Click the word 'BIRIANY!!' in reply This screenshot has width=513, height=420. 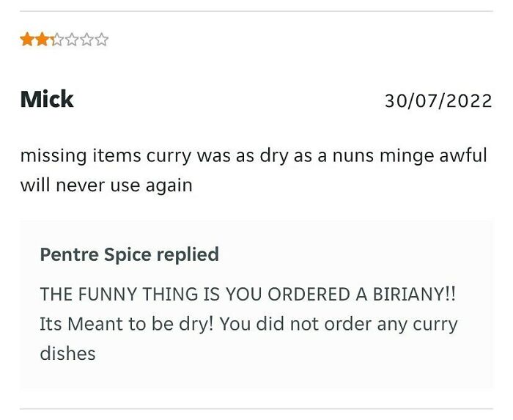tap(413, 294)
